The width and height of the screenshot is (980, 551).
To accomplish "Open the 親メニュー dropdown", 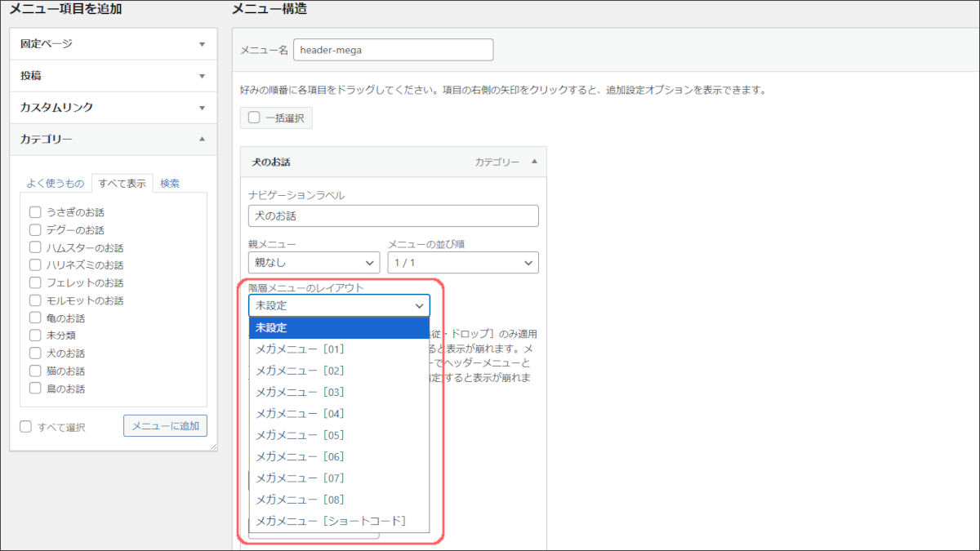I will [x=314, y=263].
